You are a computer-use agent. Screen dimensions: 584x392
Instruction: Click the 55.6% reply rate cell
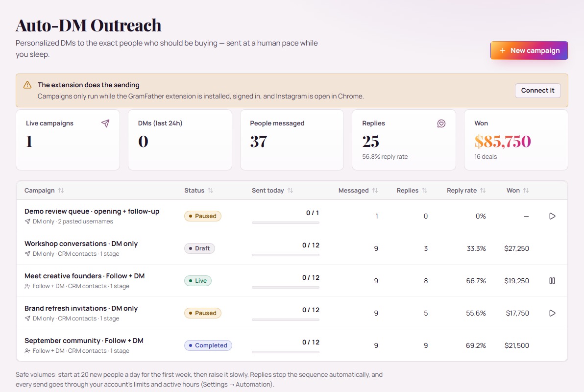[476, 314]
